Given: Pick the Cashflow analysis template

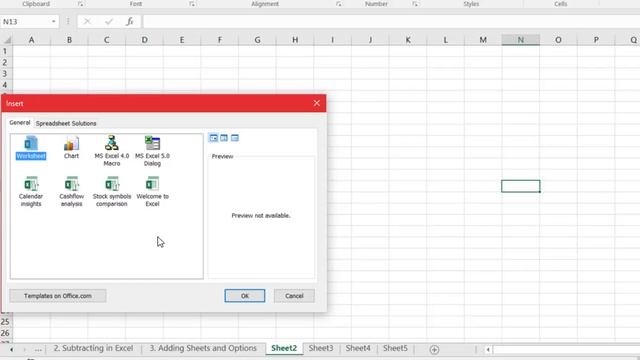Looking at the screenshot, I should click(x=71, y=191).
